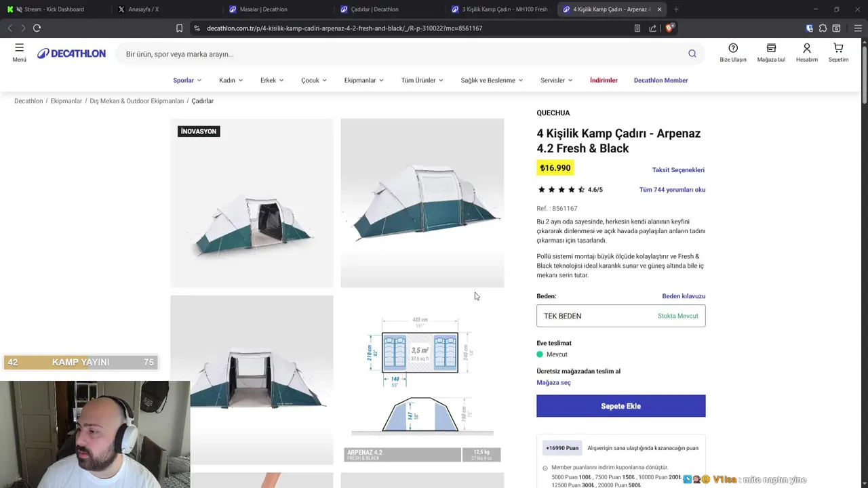868x488 pixels.
Task: Click the ₺16.990 price label
Action: pyautogui.click(x=555, y=168)
